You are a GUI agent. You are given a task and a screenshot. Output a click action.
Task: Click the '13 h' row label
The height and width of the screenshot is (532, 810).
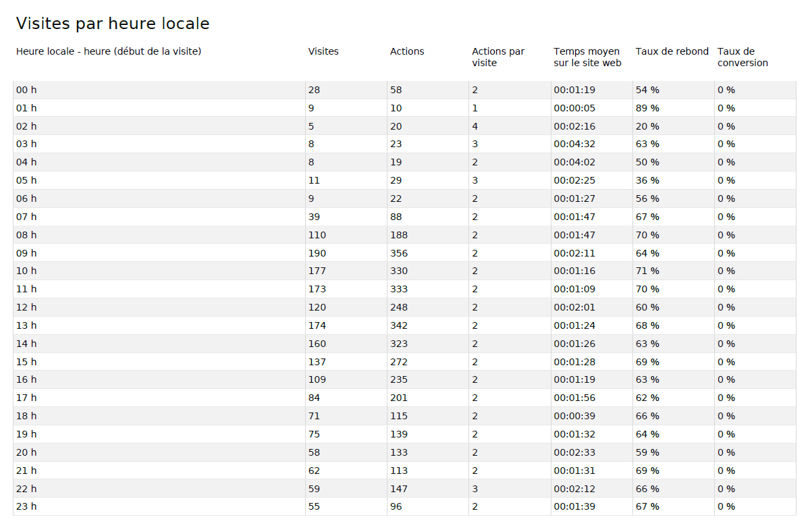tap(26, 325)
